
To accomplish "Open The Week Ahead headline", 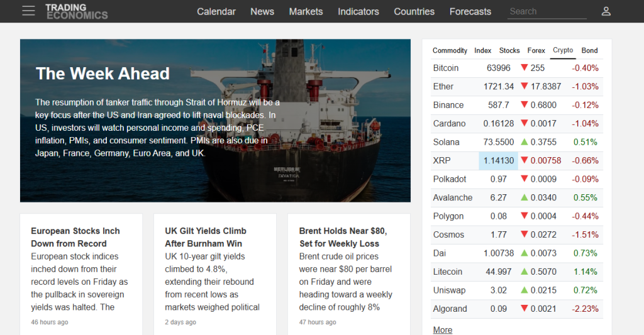I will pyautogui.click(x=103, y=74).
